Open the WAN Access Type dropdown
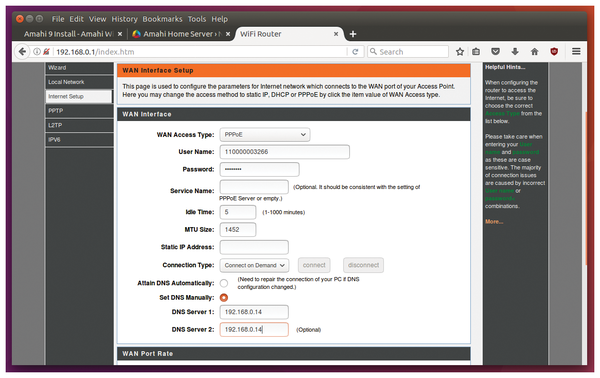Image resolution: width=600 pixels, height=378 pixels. 265,135
